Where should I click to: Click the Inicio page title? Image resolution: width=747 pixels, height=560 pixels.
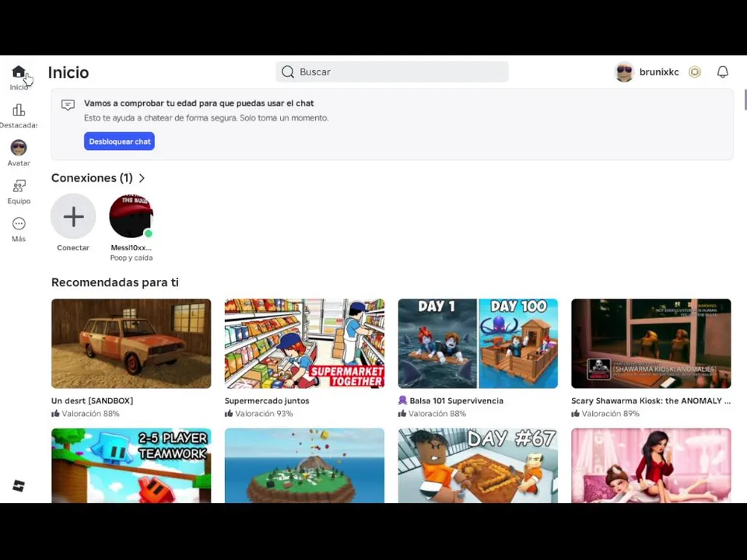pyautogui.click(x=68, y=72)
